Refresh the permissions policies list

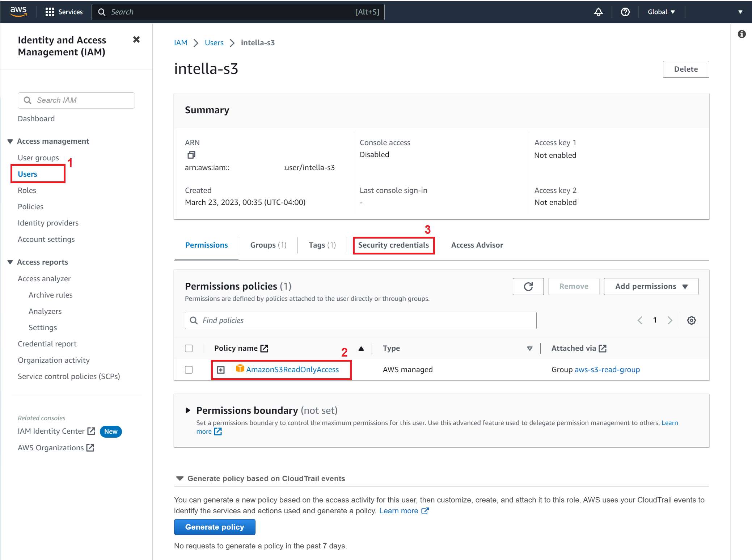[528, 286]
